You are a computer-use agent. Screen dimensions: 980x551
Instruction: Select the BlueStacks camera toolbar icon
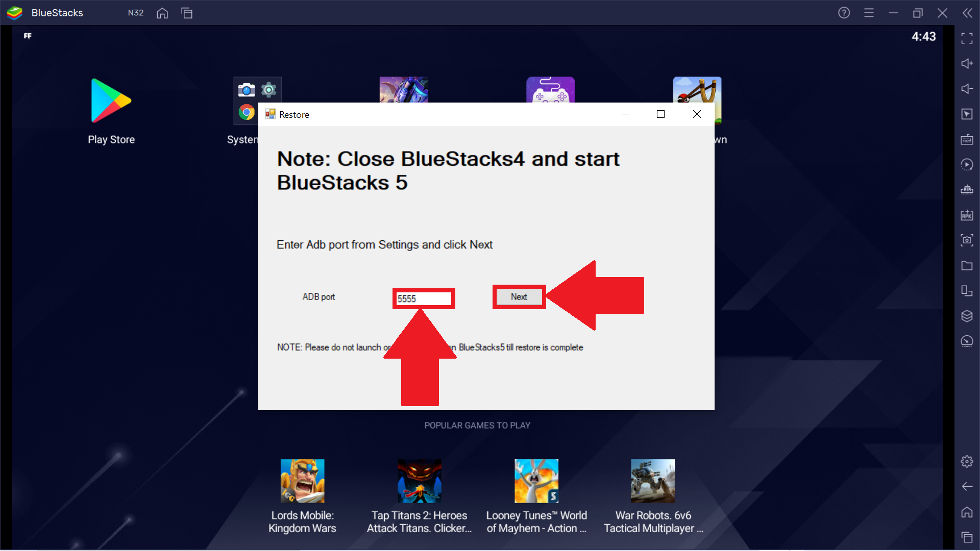tap(967, 241)
